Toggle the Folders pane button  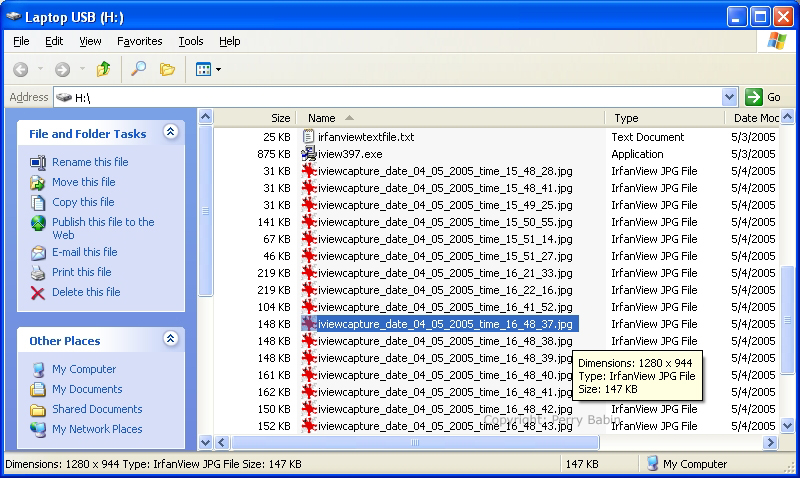[x=167, y=69]
